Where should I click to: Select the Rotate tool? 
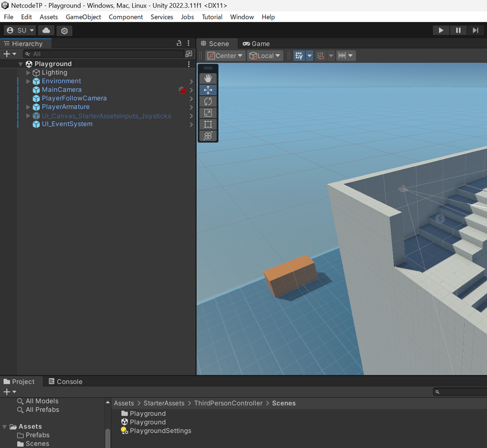[208, 101]
